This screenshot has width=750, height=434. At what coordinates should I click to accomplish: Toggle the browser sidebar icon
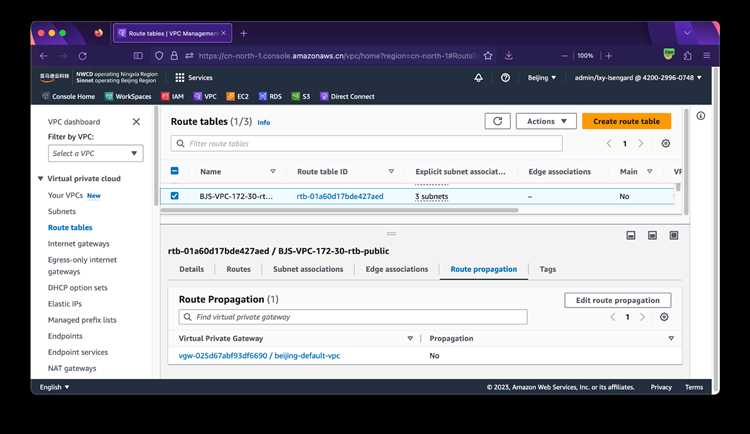point(138,56)
